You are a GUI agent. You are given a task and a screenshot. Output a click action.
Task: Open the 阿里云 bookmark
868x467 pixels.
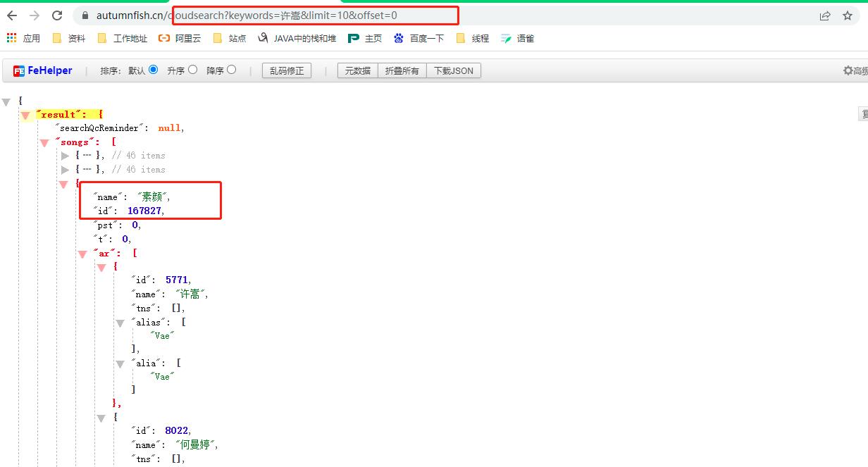click(180, 38)
